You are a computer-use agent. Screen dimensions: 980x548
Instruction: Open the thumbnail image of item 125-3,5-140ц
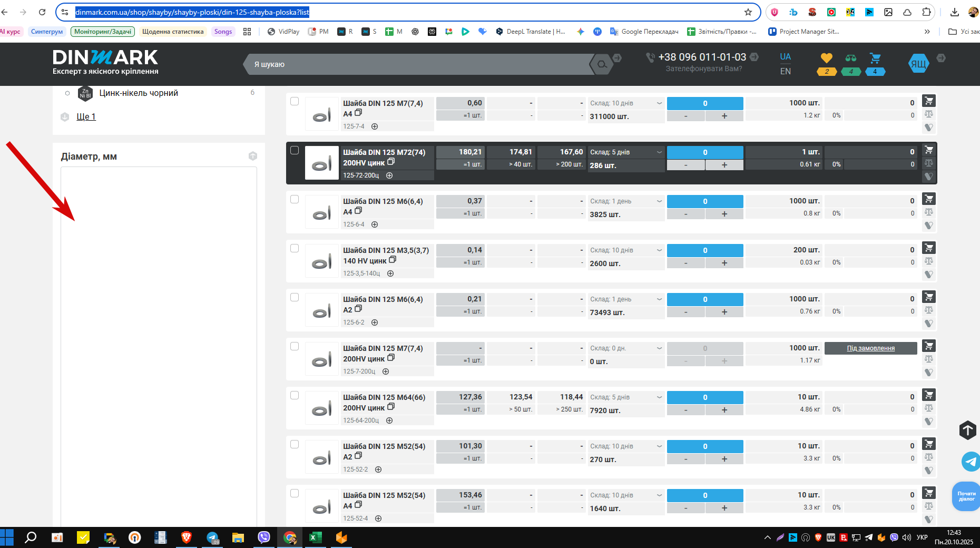click(x=322, y=261)
